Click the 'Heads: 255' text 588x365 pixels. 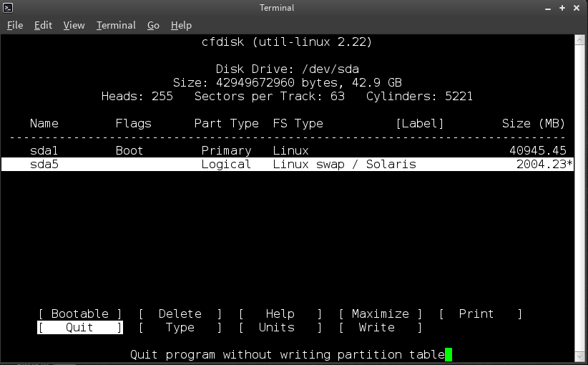(x=137, y=96)
